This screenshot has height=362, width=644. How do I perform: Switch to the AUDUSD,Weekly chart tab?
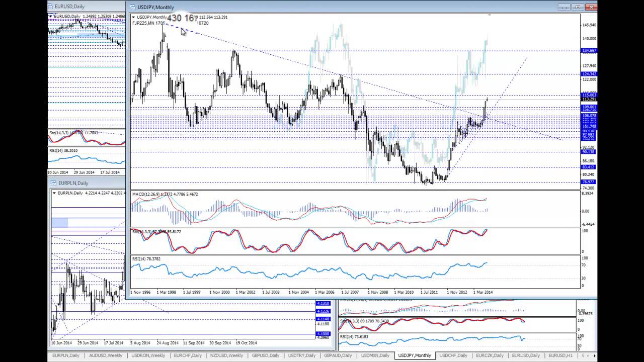(x=105, y=355)
